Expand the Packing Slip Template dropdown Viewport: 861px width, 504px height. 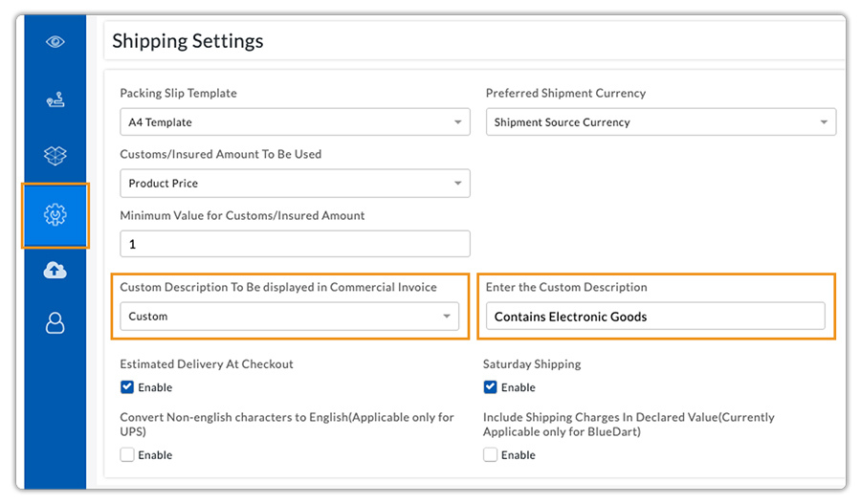tap(295, 121)
